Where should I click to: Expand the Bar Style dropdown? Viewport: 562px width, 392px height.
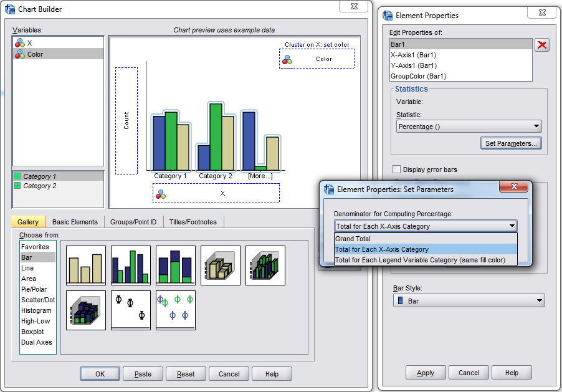point(469,301)
